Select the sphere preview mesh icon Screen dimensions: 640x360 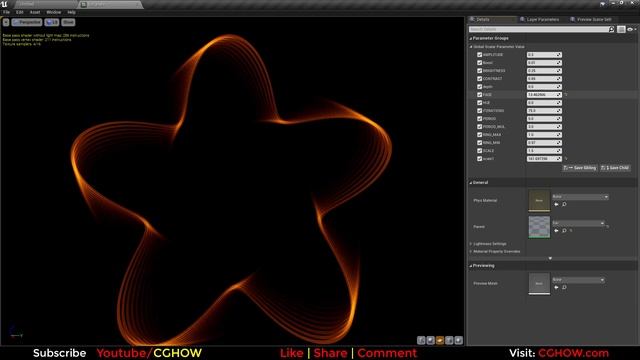(x=431, y=340)
